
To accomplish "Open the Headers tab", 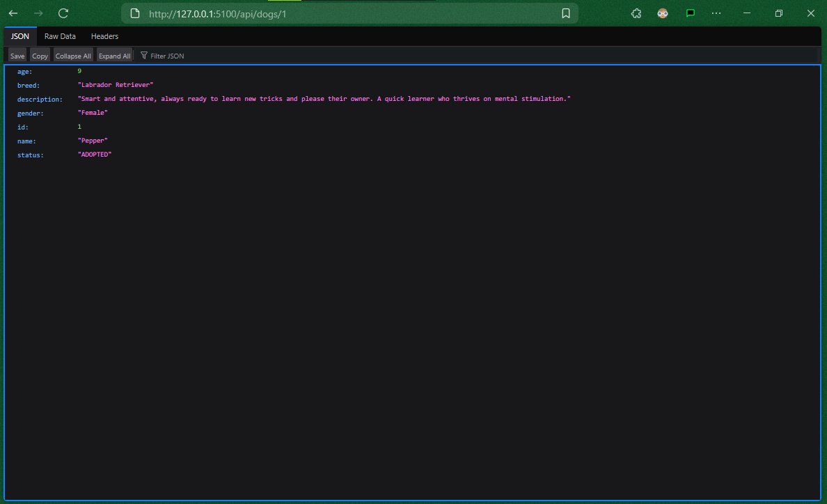I will [104, 36].
